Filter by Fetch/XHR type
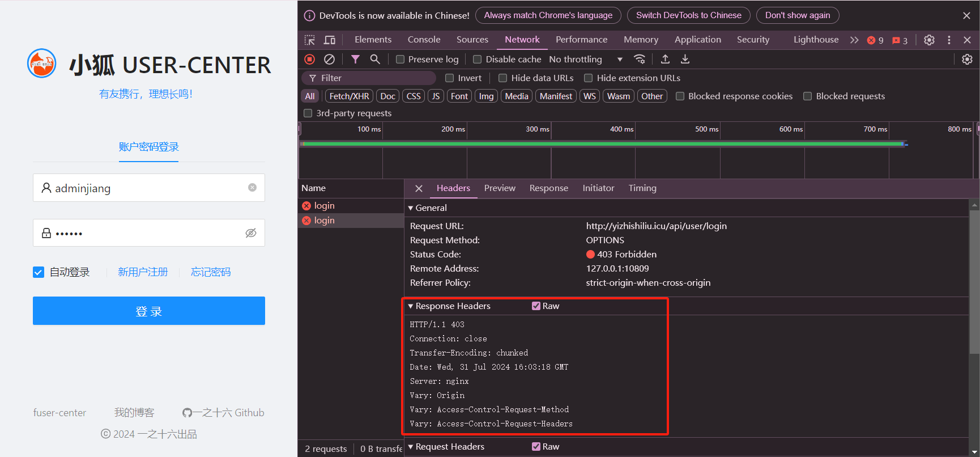The image size is (980, 457). (349, 96)
